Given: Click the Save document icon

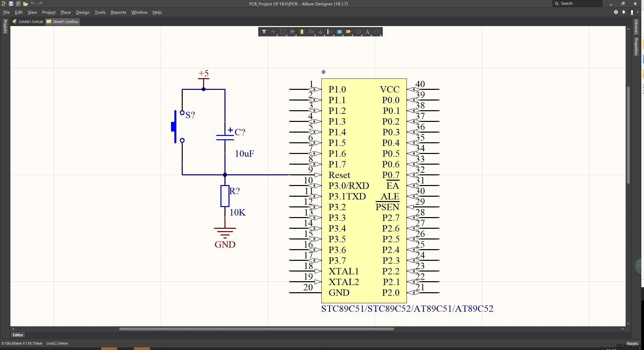Looking at the screenshot, I should click(x=11, y=4).
